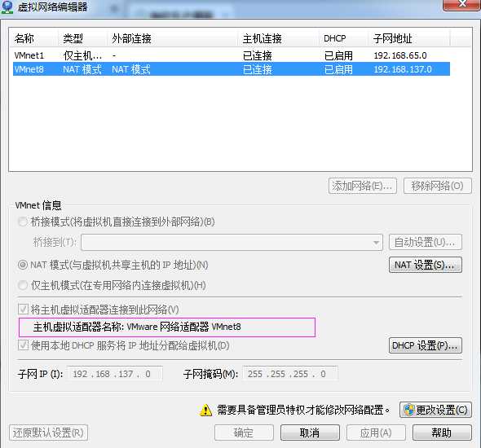
Task: Click the shield icon on 更改设置 button
Action: 409,410
